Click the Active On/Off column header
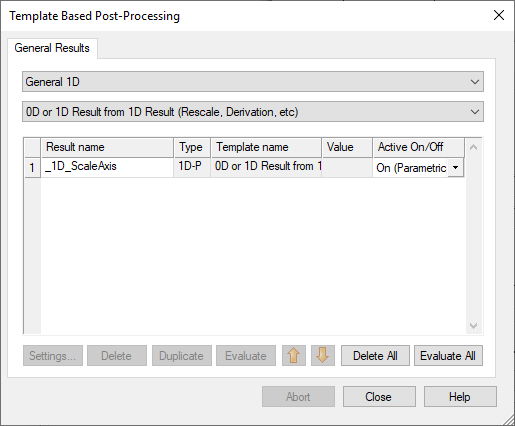The height and width of the screenshot is (426, 515). (x=419, y=147)
